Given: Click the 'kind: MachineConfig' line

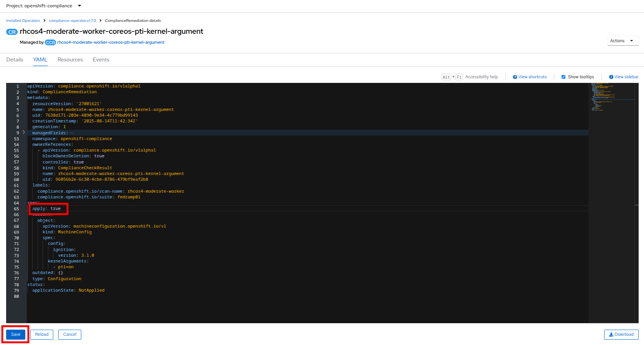Looking at the screenshot, I should coord(67,232).
